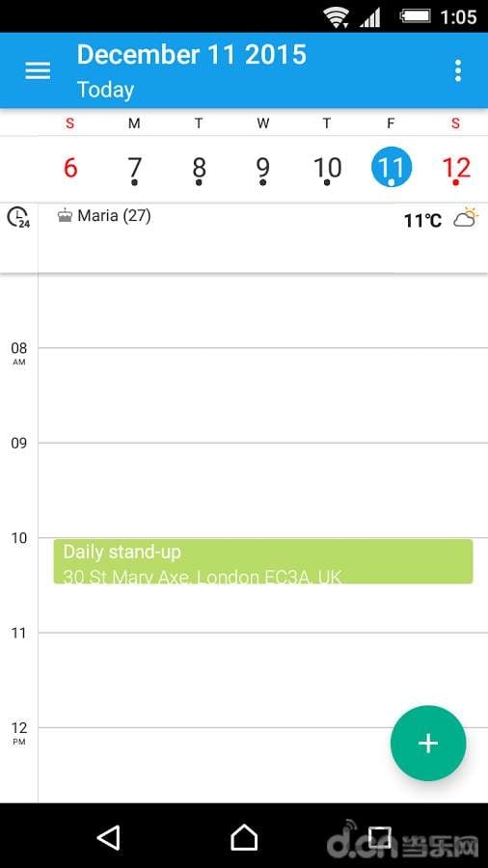Open the recent apps overview button

pos(380,837)
